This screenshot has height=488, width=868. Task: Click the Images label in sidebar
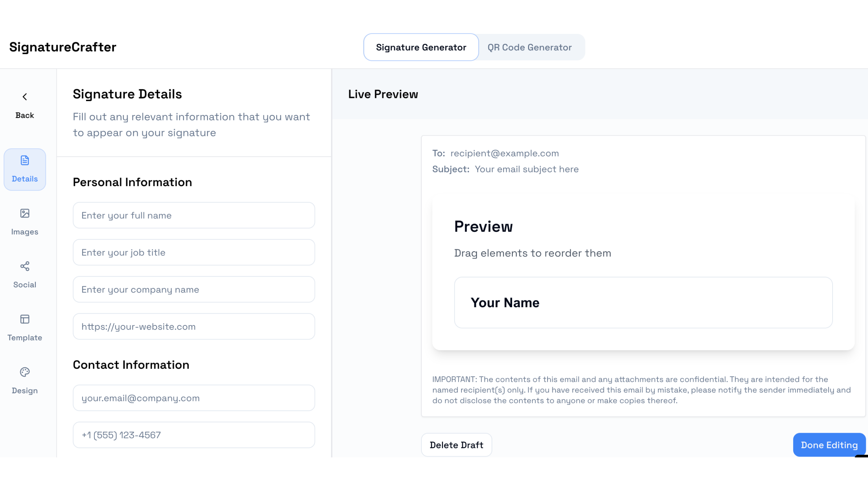(25, 232)
